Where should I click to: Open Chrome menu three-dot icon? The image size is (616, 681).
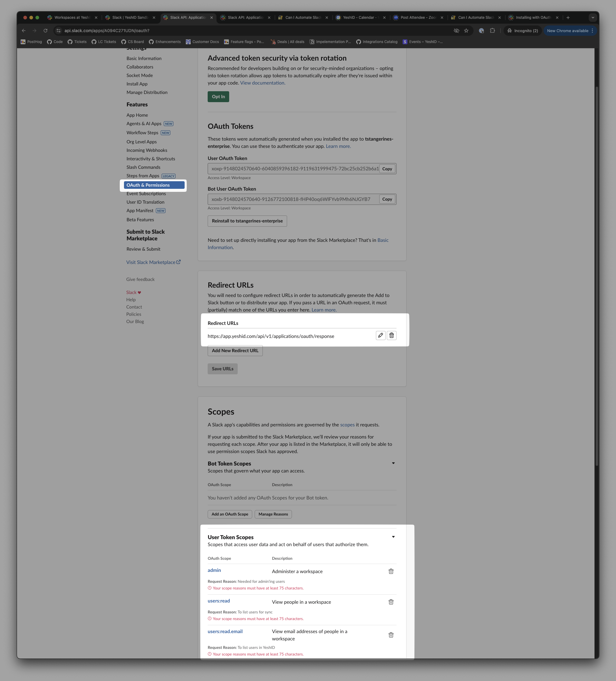pos(592,31)
